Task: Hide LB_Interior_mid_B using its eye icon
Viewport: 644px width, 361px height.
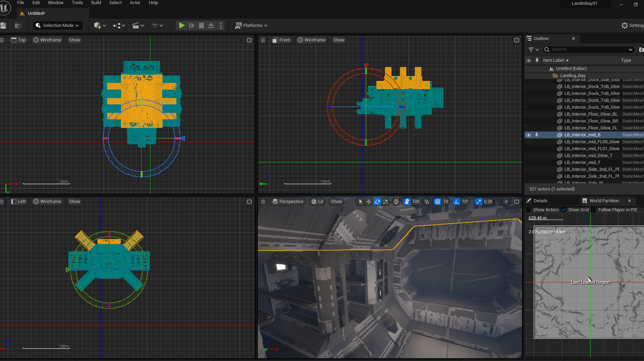Action: tap(529, 135)
